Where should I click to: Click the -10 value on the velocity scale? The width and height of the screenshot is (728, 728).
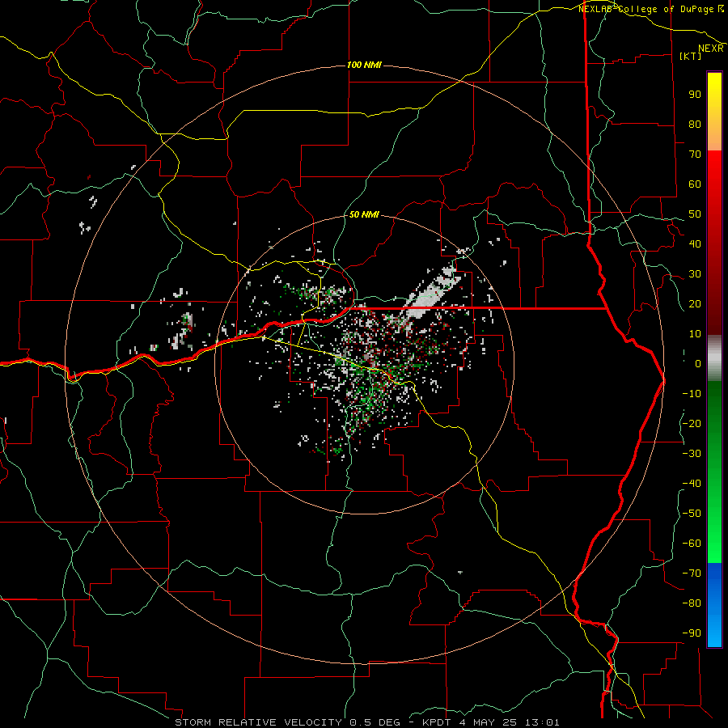coord(692,394)
